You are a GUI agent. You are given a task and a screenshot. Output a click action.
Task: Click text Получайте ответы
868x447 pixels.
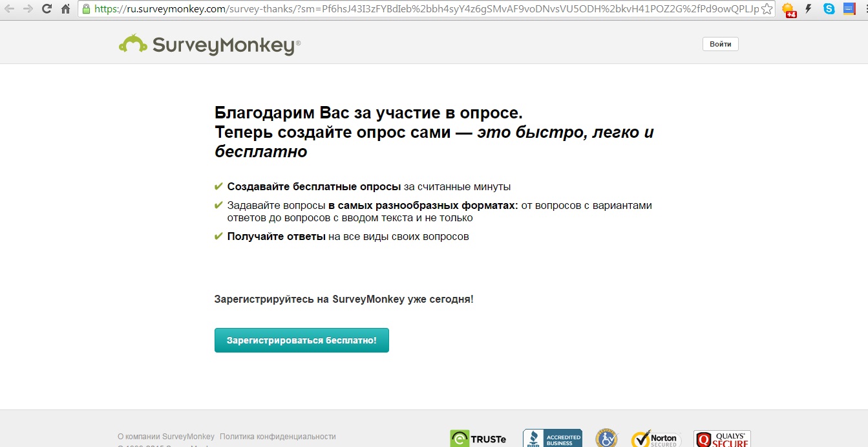(277, 236)
